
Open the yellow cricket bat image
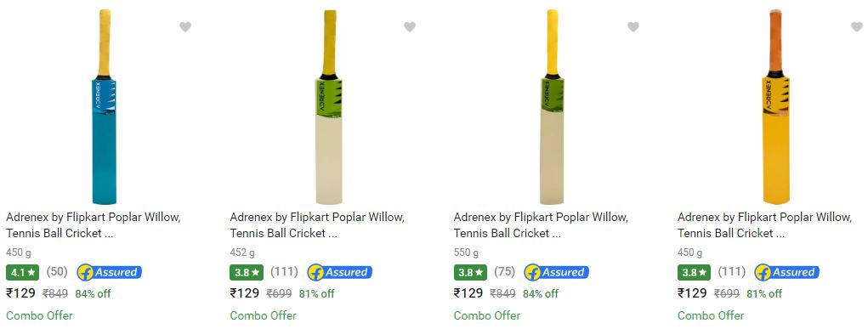tap(775, 107)
